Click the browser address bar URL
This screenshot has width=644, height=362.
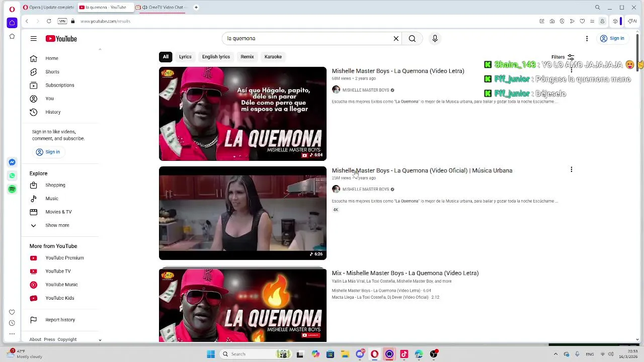105,21
